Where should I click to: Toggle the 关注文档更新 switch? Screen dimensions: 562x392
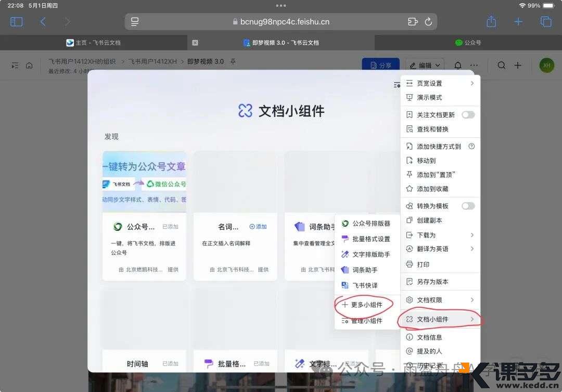[468, 115]
